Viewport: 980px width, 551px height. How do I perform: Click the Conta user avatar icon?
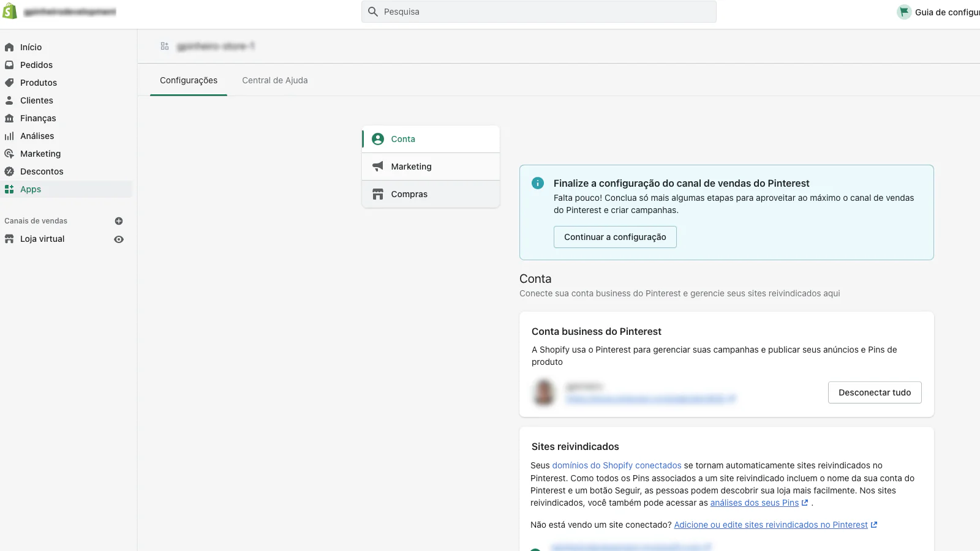pos(378,139)
